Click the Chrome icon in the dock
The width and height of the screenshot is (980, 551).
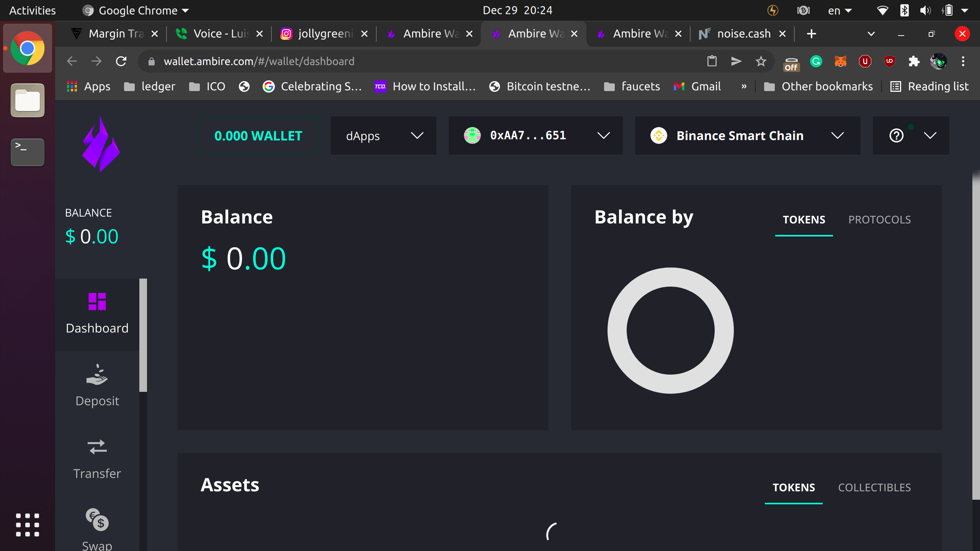click(28, 48)
